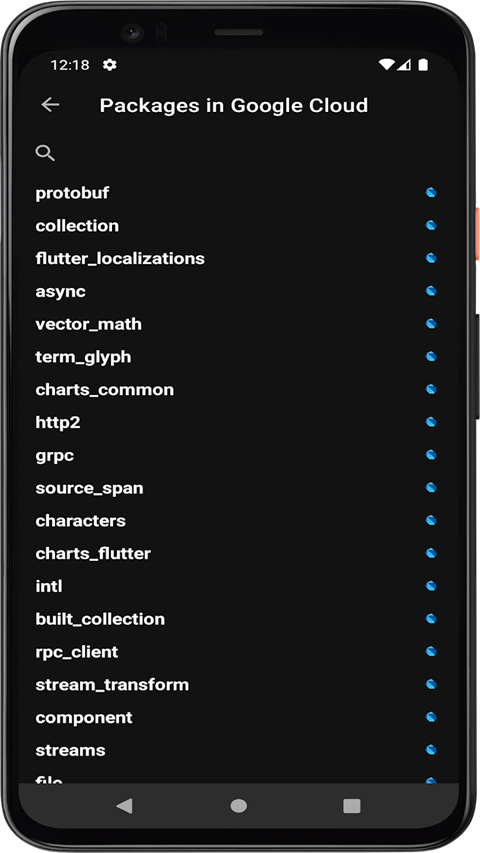The image size is (480, 853).
Task: Tap the back arrow icon
Action: click(x=50, y=104)
